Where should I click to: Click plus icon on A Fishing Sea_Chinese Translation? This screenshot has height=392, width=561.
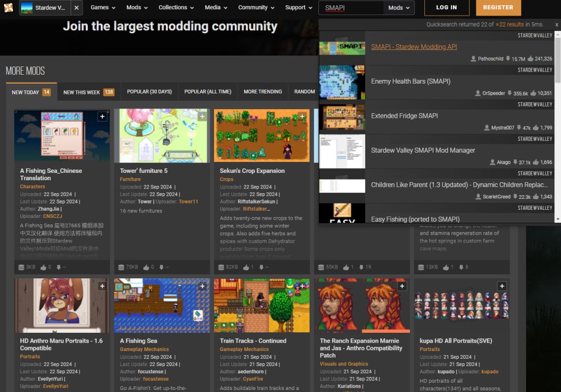click(102, 117)
